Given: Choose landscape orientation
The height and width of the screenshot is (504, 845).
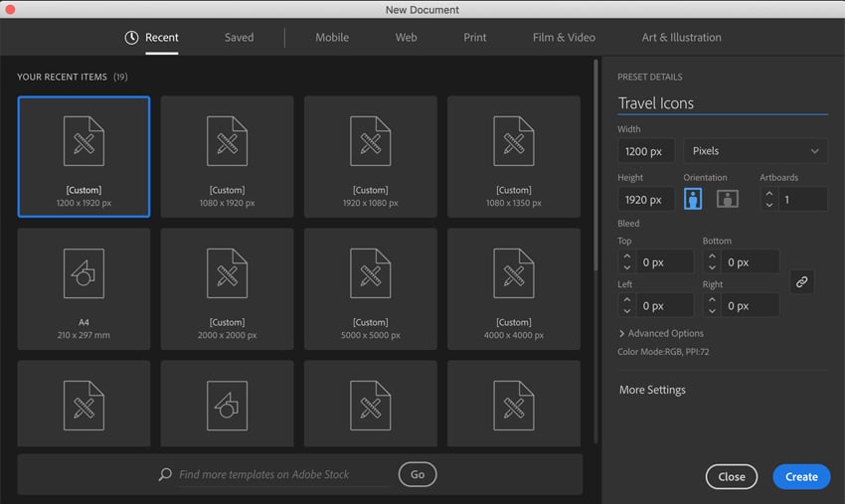Looking at the screenshot, I should click(727, 199).
